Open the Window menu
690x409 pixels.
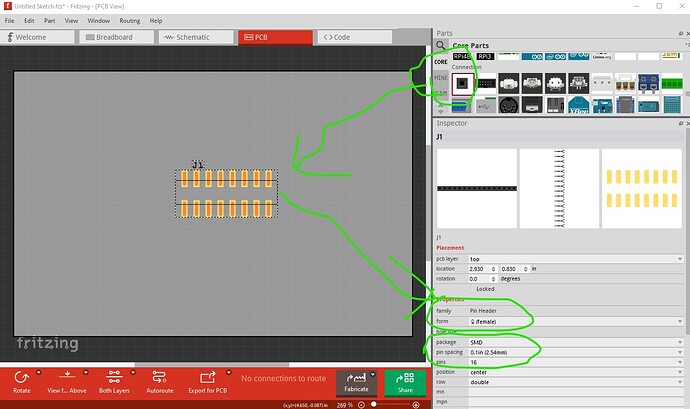tap(99, 21)
